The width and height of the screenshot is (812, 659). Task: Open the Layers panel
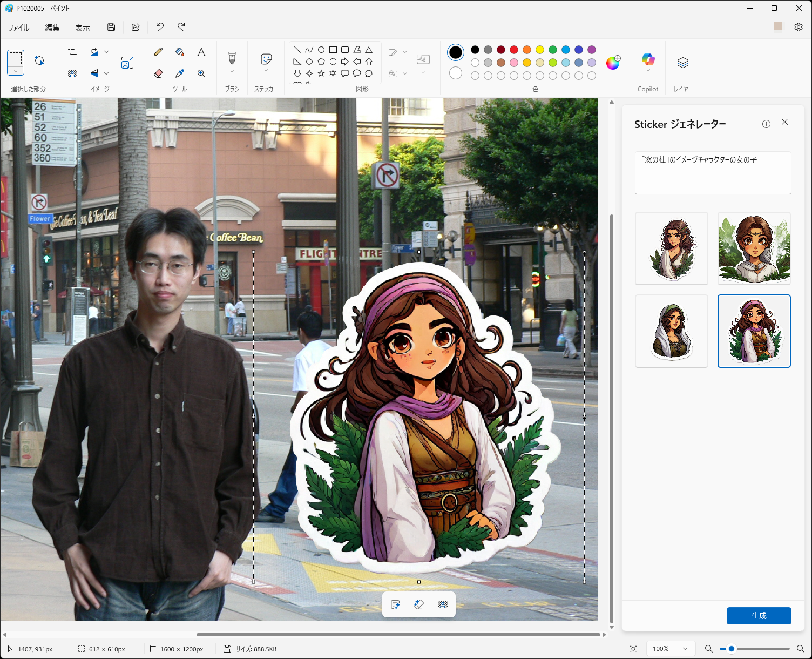click(x=683, y=63)
